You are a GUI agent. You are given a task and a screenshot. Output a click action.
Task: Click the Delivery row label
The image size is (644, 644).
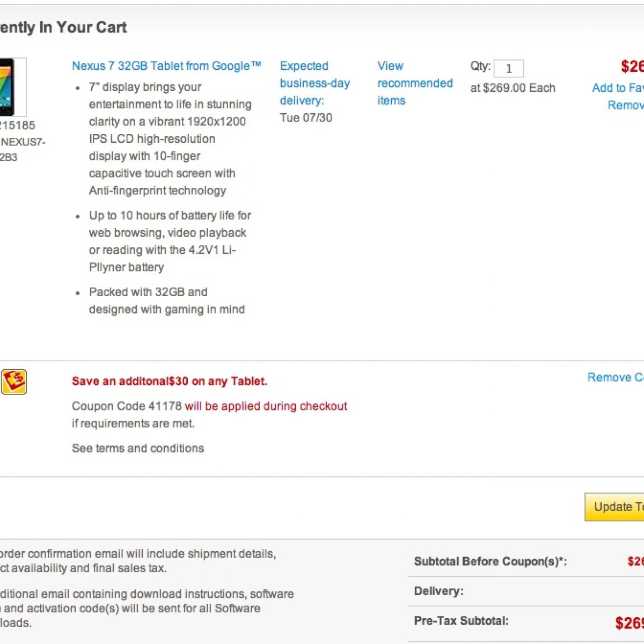click(438, 591)
